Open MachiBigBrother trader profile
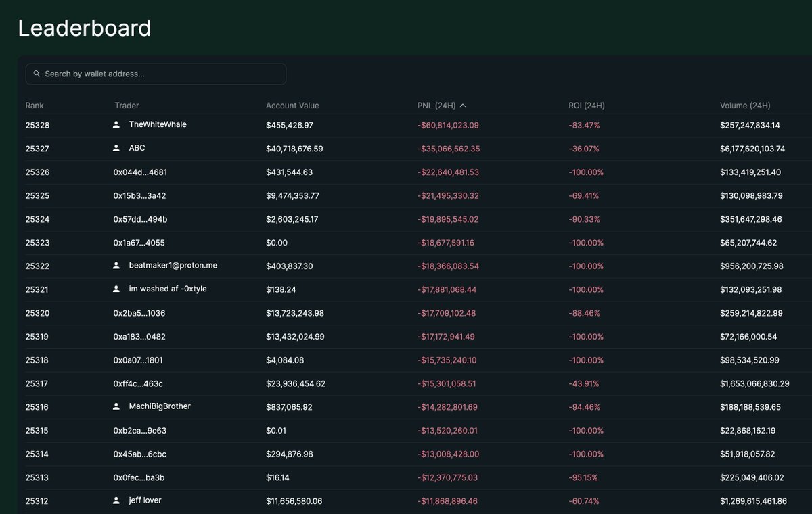 click(159, 406)
